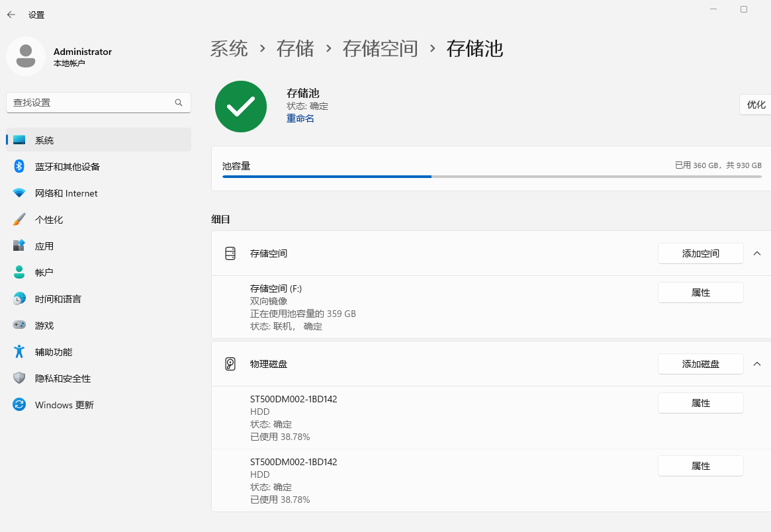Open 网络和 Internet settings
This screenshot has width=771, height=532.
(99, 193)
